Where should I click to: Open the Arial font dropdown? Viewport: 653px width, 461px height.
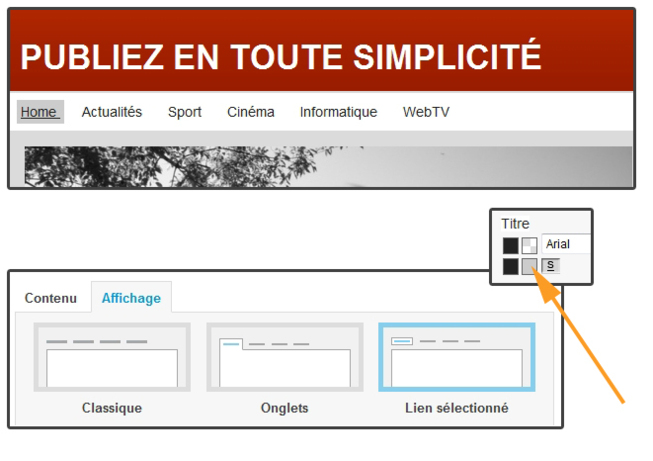click(x=566, y=245)
